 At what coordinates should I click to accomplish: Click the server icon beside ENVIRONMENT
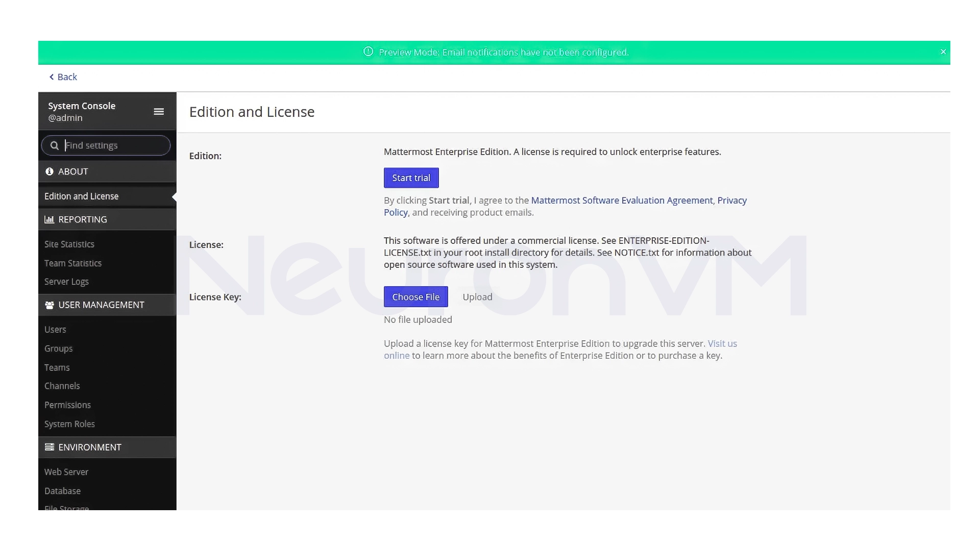[49, 447]
